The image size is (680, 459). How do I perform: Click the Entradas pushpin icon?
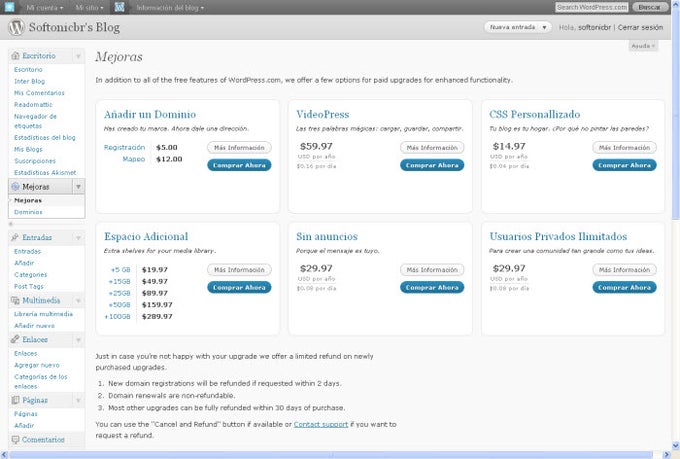pos(15,237)
